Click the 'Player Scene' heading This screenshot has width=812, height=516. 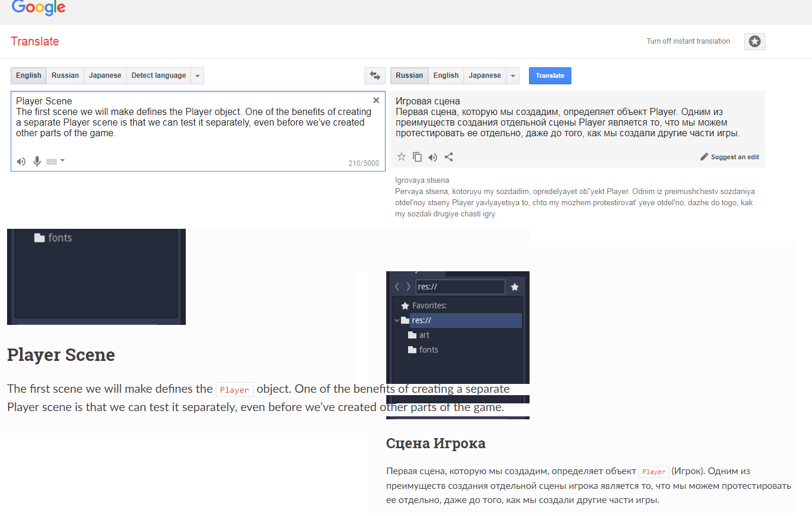click(x=61, y=355)
